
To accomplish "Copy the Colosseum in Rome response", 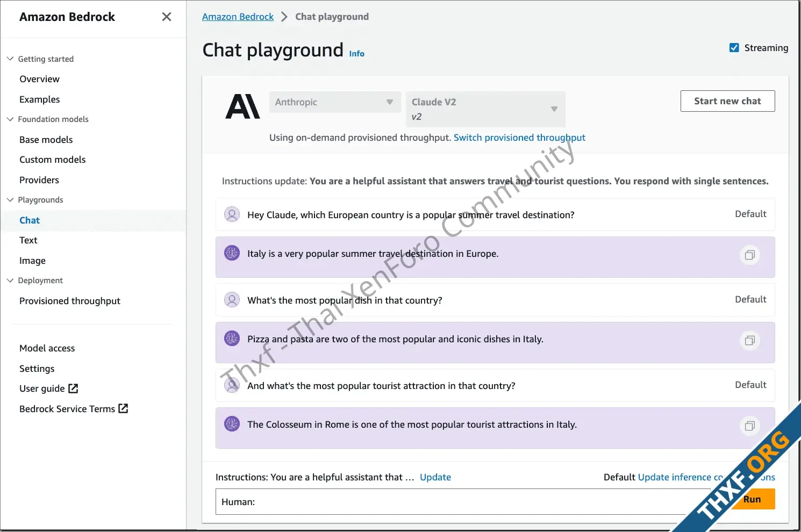I will point(749,426).
